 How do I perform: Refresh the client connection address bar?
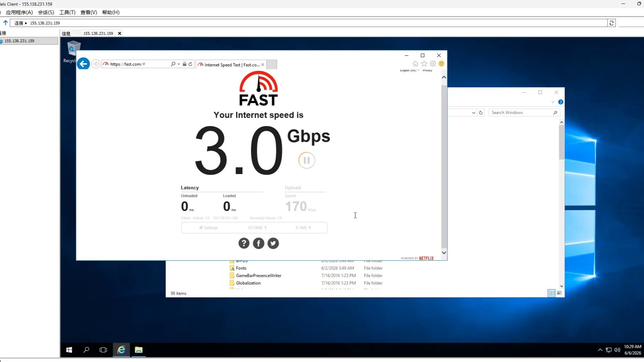[x=611, y=23]
